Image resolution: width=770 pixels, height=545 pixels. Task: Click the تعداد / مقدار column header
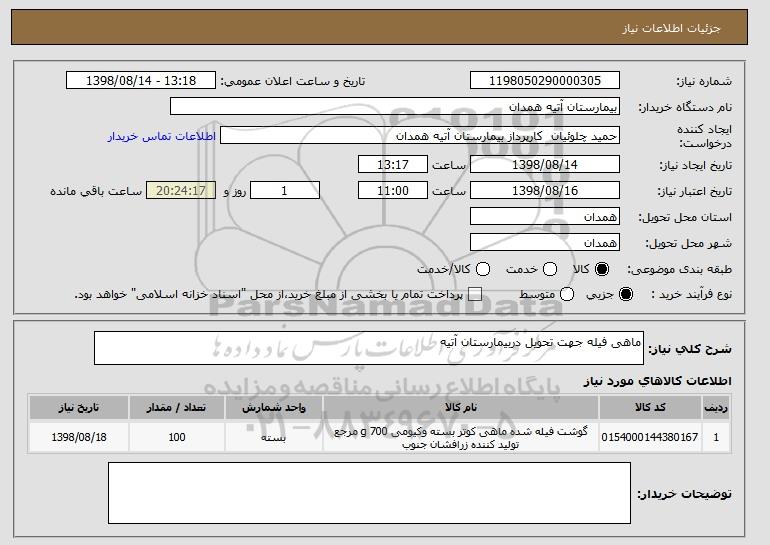coord(177,408)
